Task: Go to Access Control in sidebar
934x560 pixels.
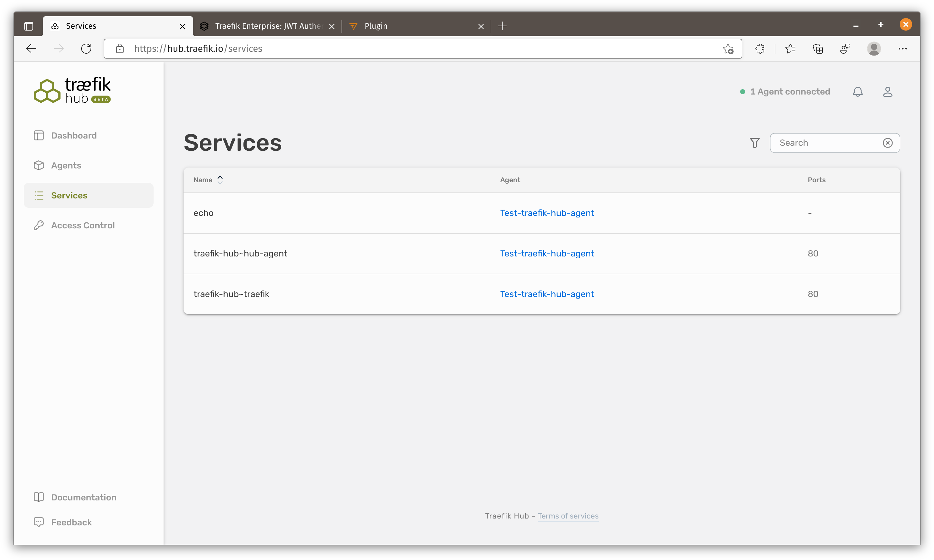Action: [83, 225]
